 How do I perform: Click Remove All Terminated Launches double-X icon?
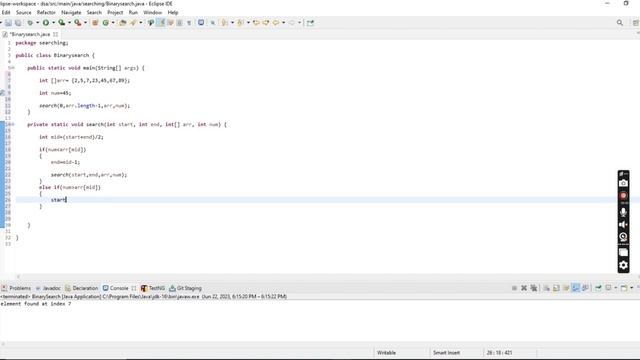534,288
